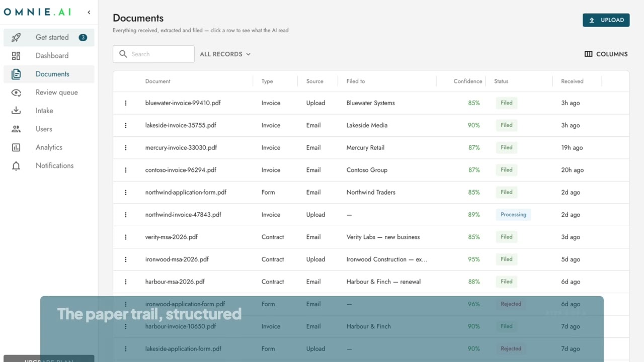Collapse the sidebar with the chevron arrow

tap(89, 12)
